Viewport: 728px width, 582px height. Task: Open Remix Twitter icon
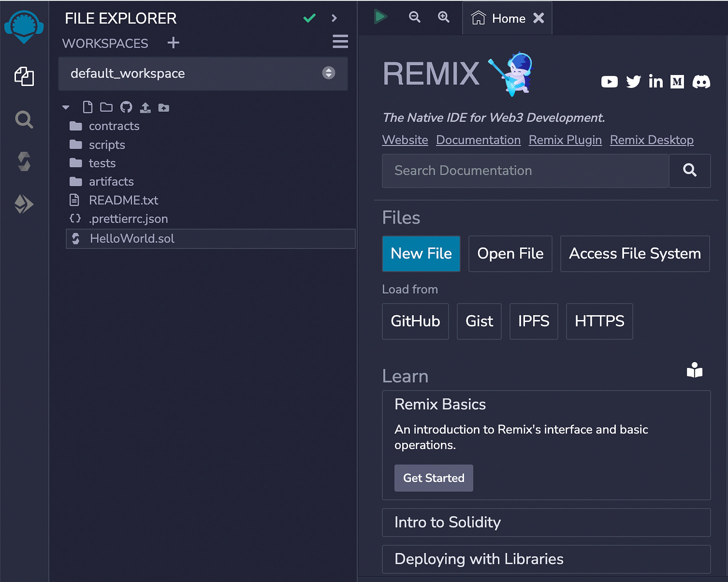(633, 81)
